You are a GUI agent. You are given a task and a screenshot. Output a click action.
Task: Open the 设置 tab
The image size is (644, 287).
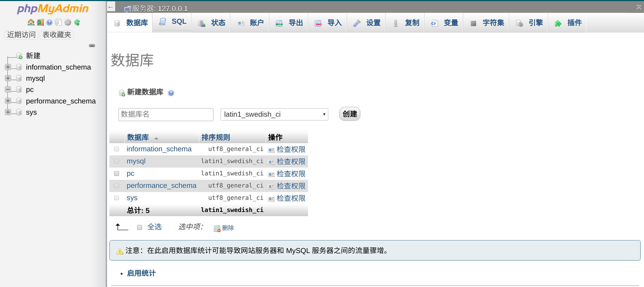point(366,23)
